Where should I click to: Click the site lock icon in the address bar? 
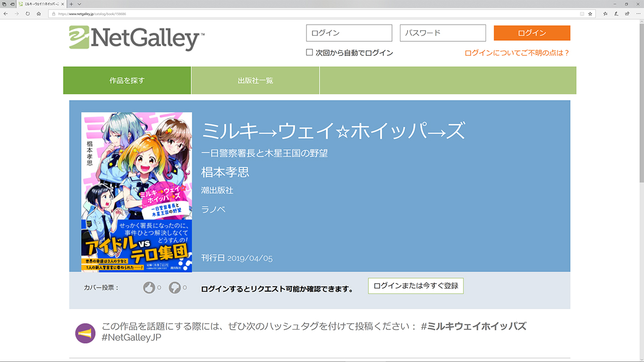click(x=53, y=14)
